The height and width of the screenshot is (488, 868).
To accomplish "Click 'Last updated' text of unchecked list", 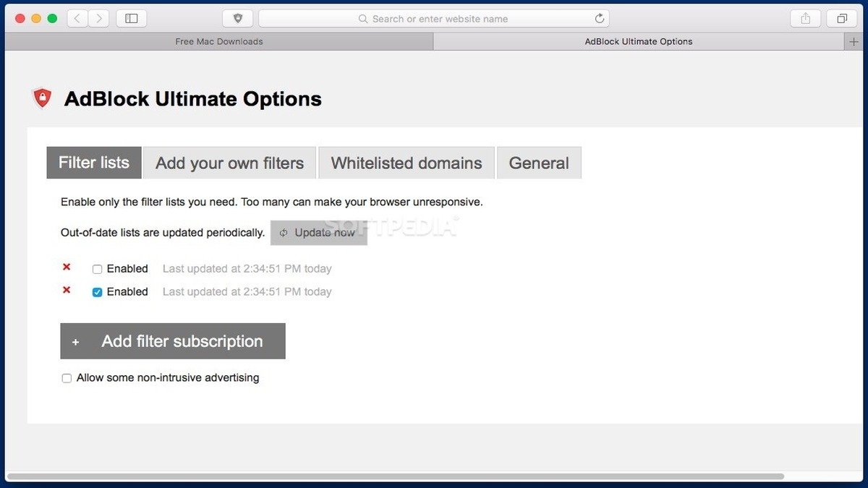I will 247,269.
